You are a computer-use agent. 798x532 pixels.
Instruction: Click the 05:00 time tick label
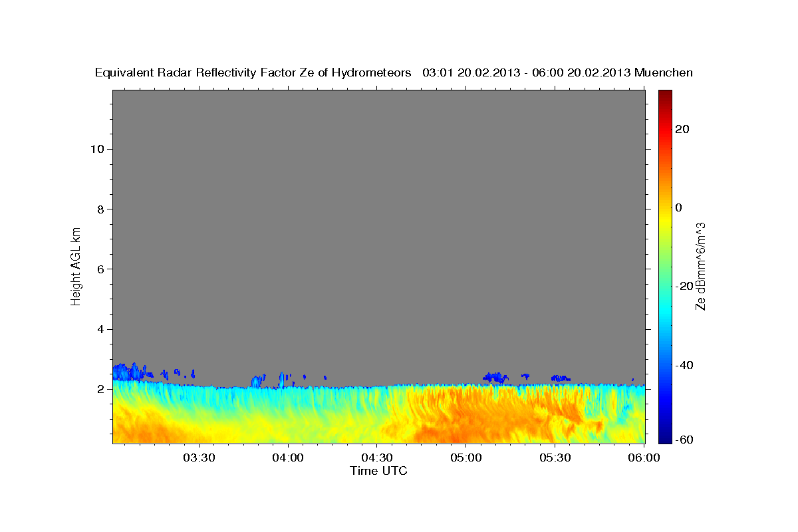(466, 458)
